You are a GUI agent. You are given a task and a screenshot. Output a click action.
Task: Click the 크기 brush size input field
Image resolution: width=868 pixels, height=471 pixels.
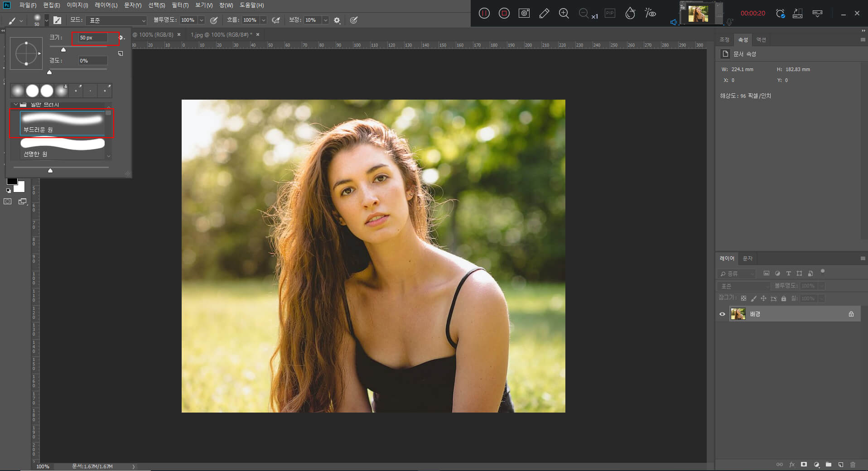(x=93, y=38)
